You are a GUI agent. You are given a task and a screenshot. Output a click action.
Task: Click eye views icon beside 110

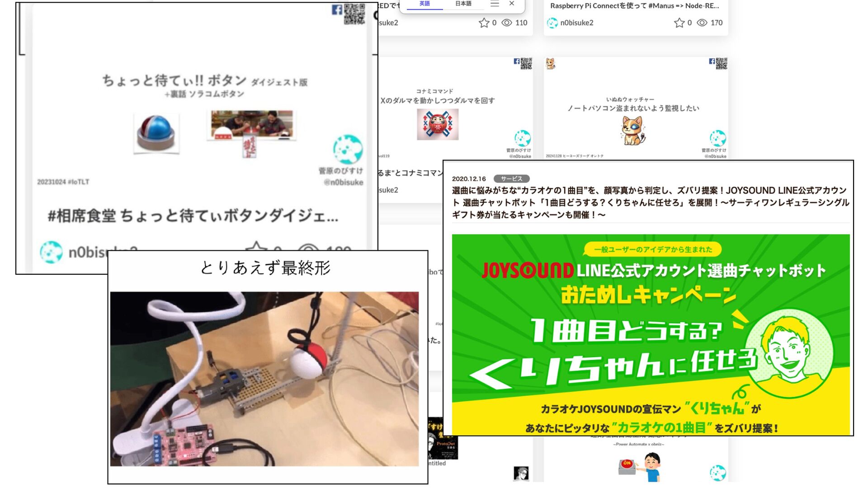pyautogui.click(x=507, y=23)
